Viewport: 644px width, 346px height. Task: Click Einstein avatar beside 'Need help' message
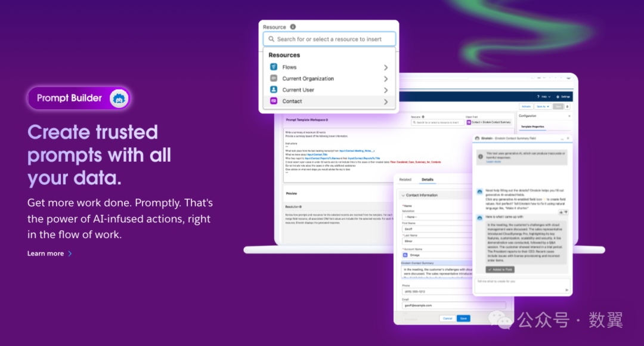click(479, 191)
